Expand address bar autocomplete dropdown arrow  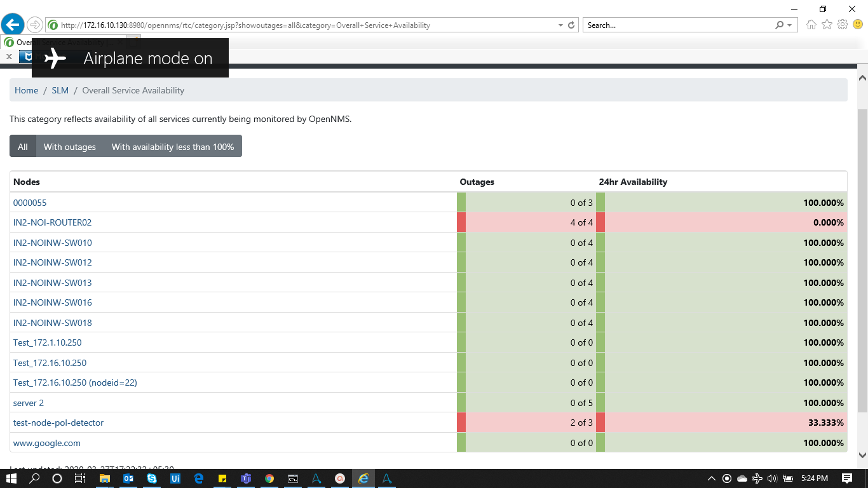click(560, 25)
